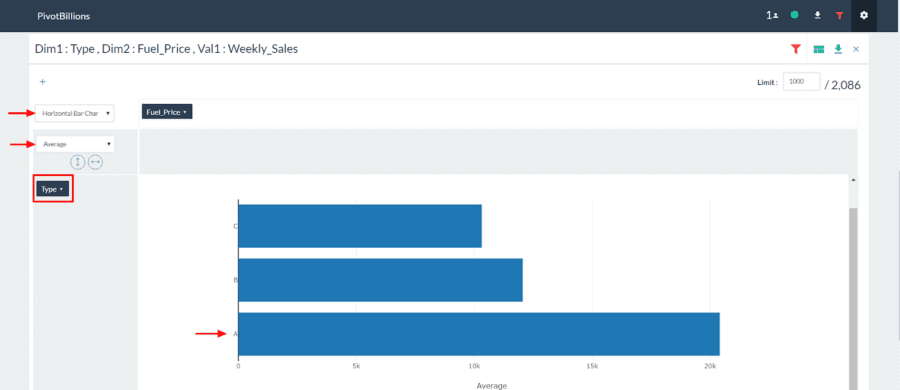
Task: Click the green table view icon
Action: pyautogui.click(x=819, y=49)
